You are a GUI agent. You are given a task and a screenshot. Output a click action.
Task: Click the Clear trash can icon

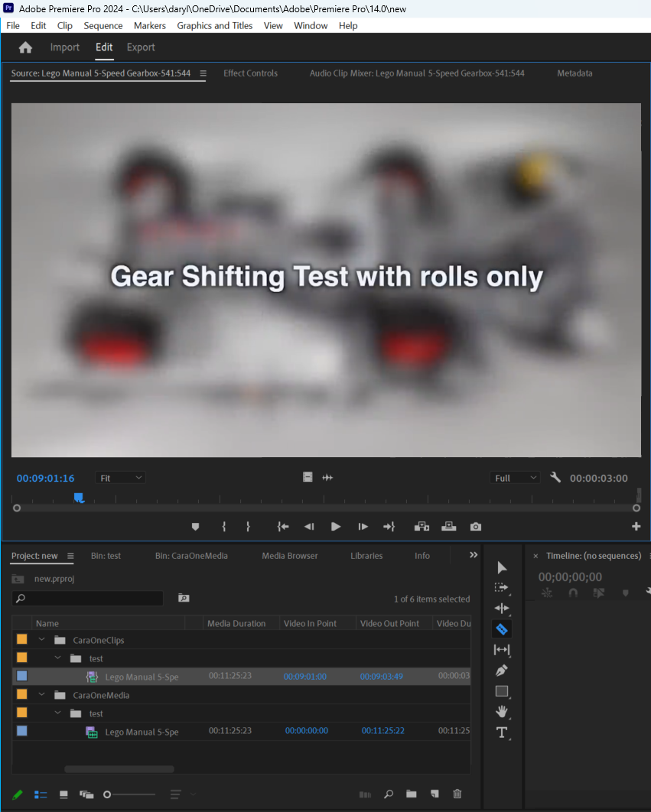(x=457, y=794)
